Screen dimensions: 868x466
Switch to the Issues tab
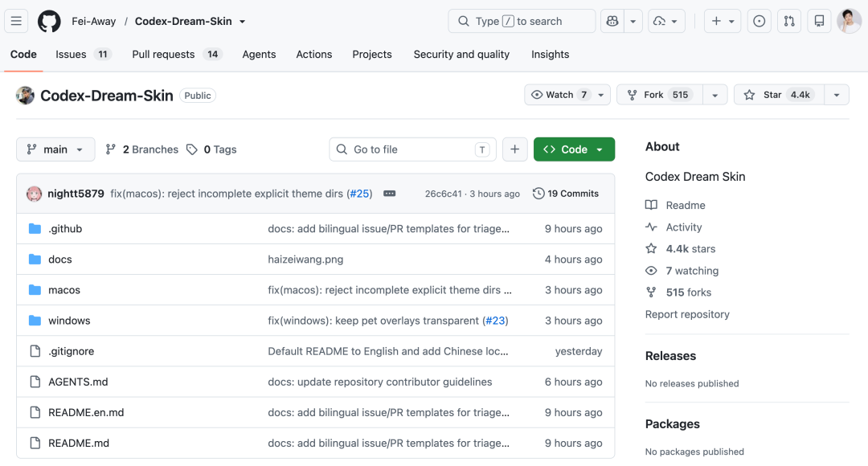click(83, 55)
